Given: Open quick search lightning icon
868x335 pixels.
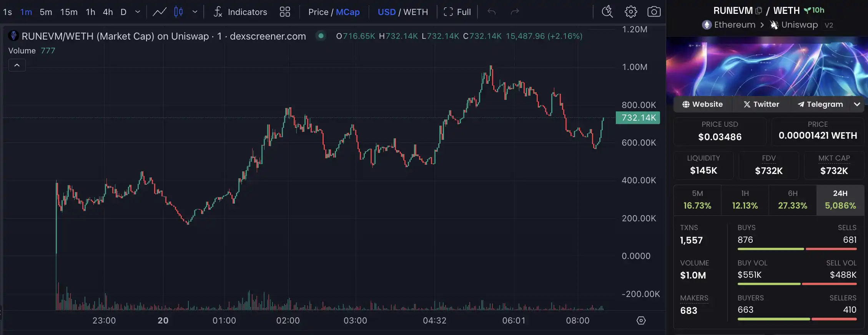Looking at the screenshot, I should click(x=607, y=12).
